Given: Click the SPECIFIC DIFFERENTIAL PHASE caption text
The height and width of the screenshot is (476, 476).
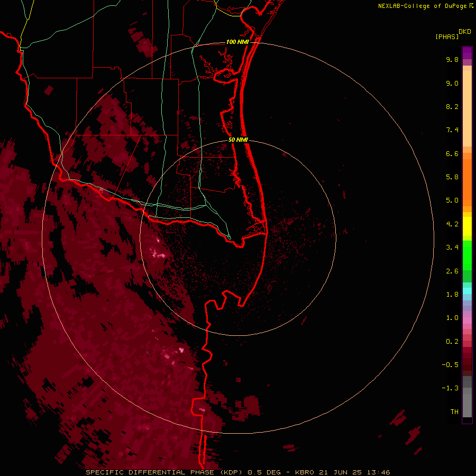Looking at the screenshot, I should pyautogui.click(x=151, y=472).
